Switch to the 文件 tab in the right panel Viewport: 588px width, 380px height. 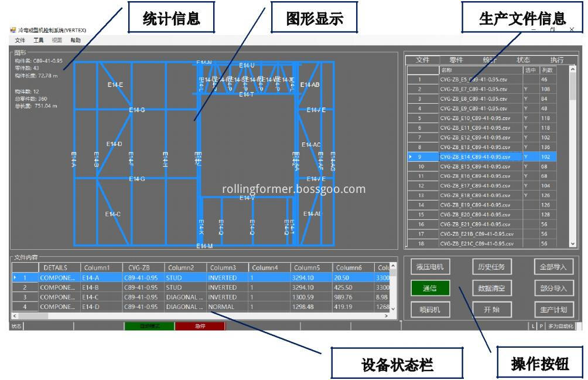click(423, 60)
